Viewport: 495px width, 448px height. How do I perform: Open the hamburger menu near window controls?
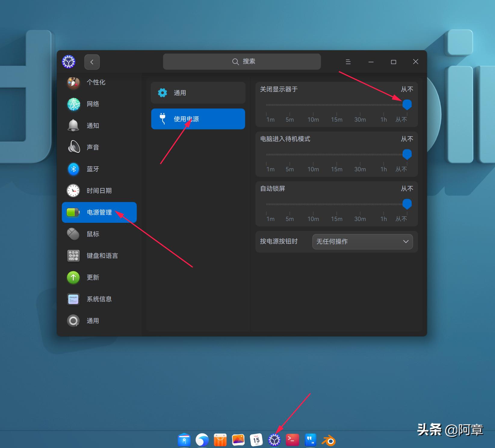point(348,62)
